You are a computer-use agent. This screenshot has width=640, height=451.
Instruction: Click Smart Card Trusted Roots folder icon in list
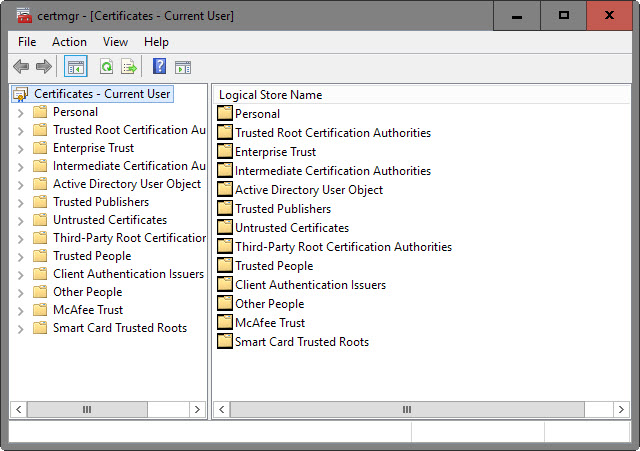pyautogui.click(x=225, y=341)
